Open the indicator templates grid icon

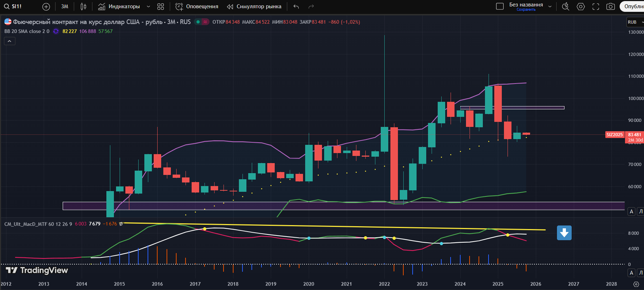pos(160,6)
